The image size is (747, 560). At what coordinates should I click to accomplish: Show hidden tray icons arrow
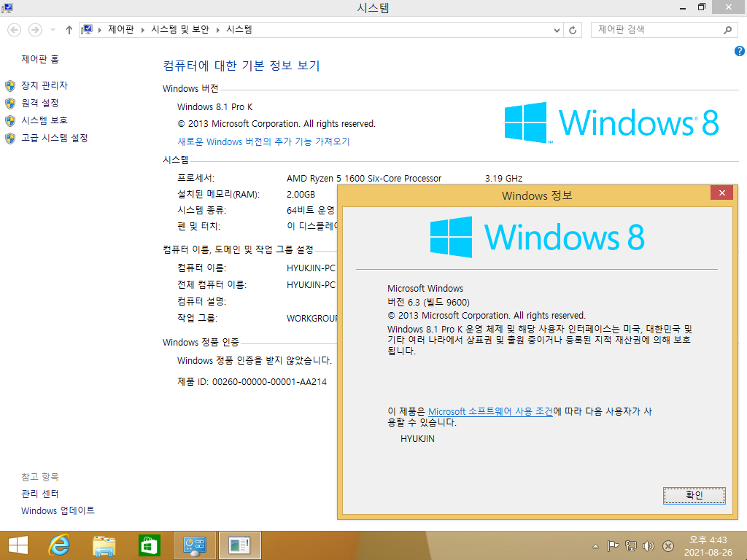tap(595, 546)
